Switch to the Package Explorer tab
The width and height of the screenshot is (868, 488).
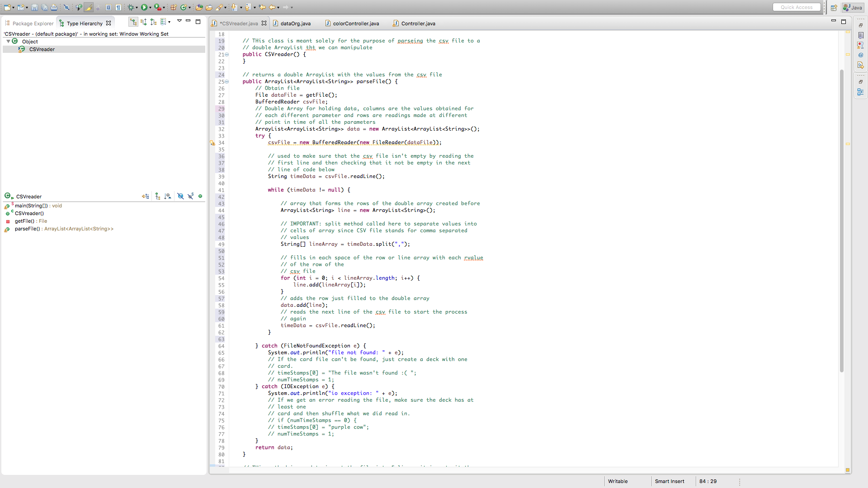[x=29, y=23]
